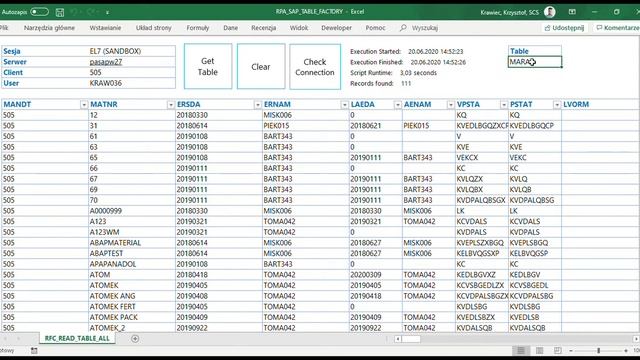640x360 pixels.
Task: Click the zoom slider handle
Action: pos(599,351)
